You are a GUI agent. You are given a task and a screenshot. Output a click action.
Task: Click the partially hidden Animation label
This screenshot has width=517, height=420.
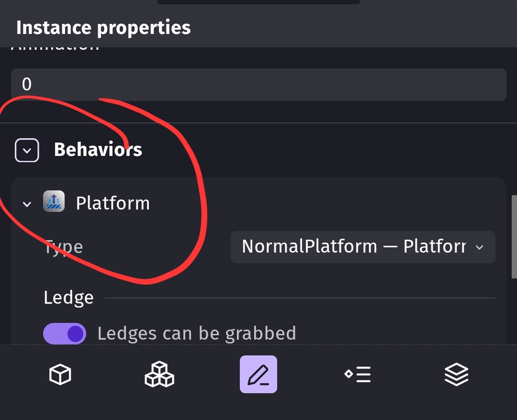[x=55, y=48]
